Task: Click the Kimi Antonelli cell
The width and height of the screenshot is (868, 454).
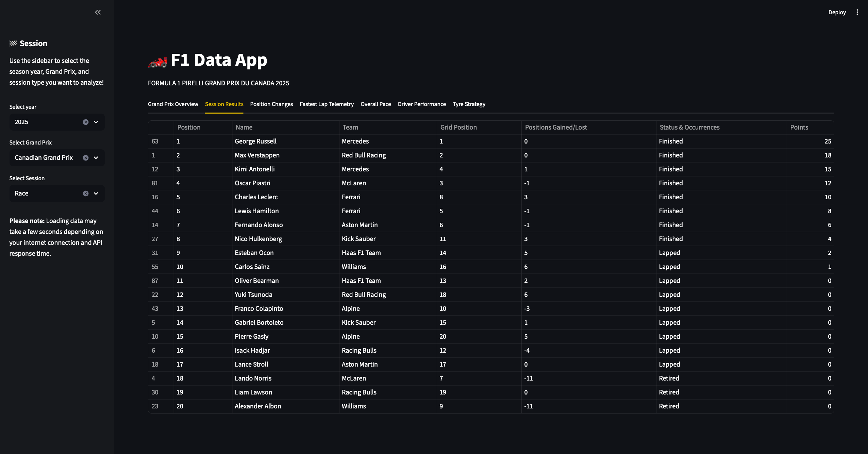Action: (x=286, y=169)
